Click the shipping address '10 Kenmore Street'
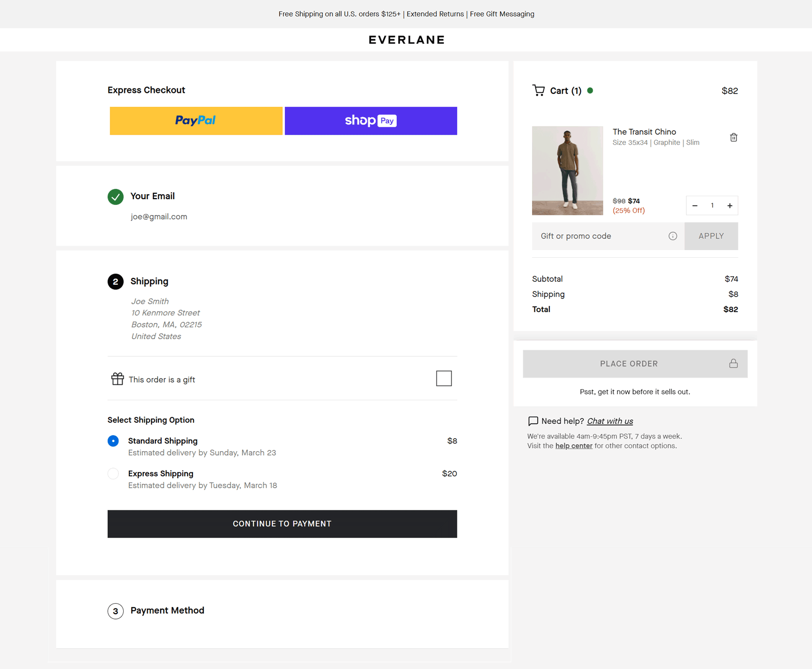 (165, 313)
